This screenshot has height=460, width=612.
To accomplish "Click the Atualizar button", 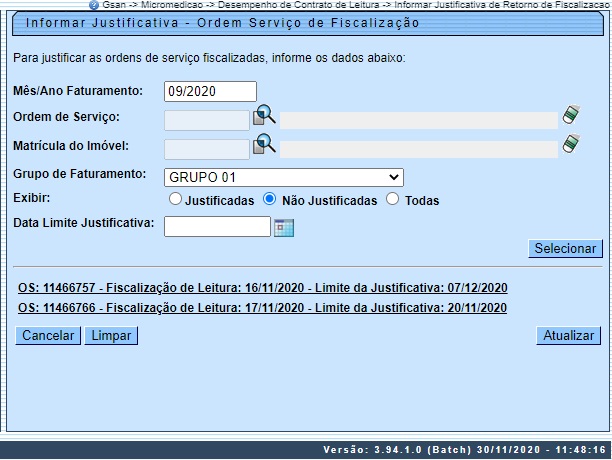I will (569, 336).
